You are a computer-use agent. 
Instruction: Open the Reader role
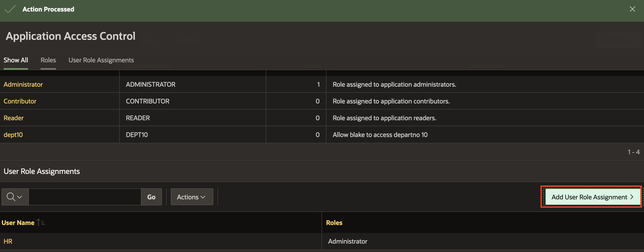tap(13, 118)
